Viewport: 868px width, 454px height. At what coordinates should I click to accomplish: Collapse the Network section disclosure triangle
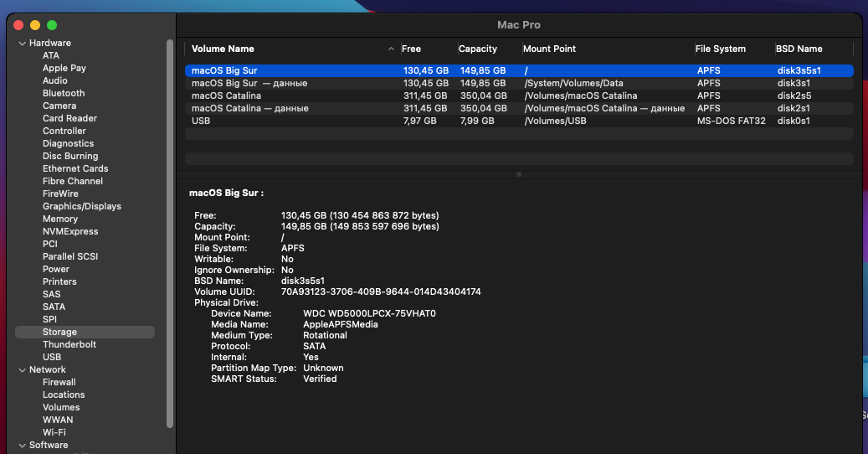22,369
